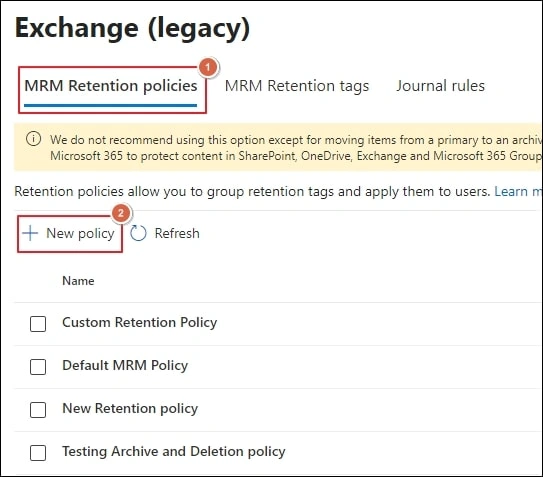Click the orange step 1 badge
This screenshot has width=543, height=477.
208,67
